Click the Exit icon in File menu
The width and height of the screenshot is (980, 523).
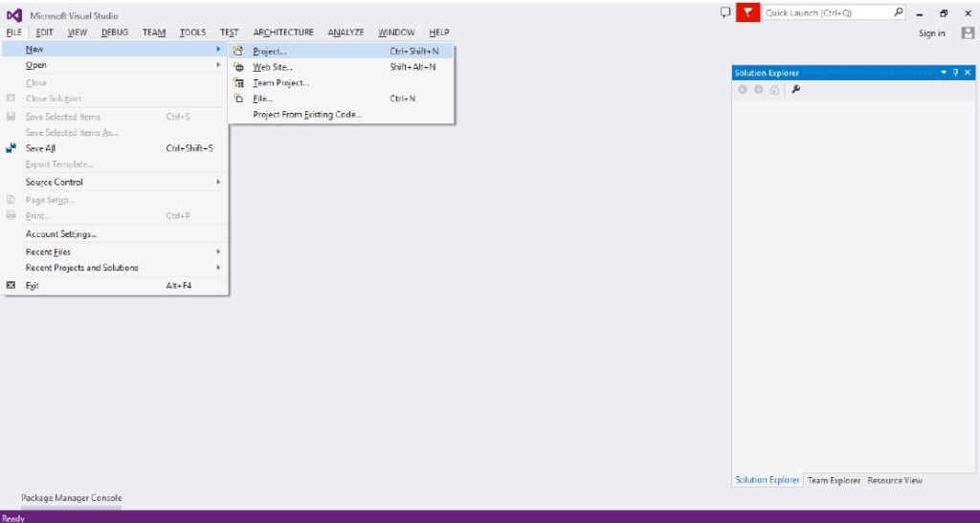[11, 285]
